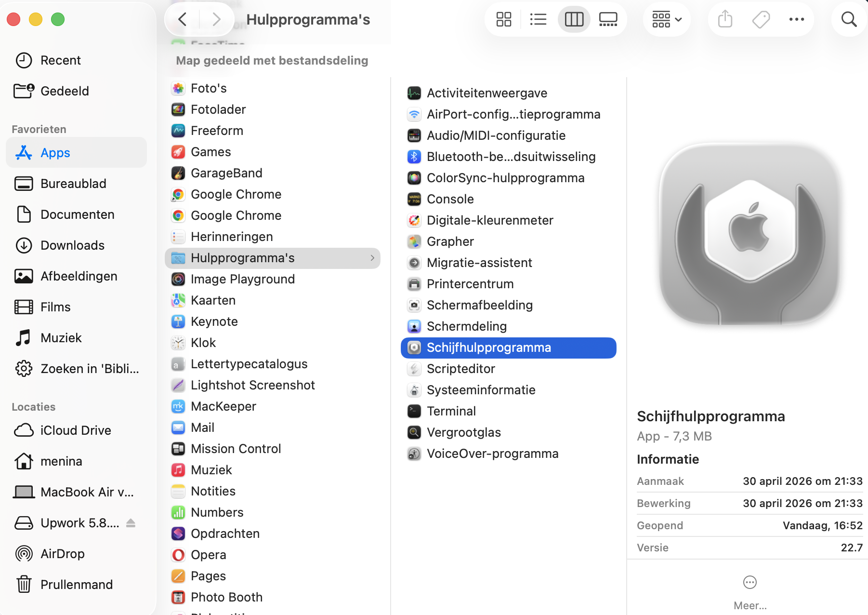Select the Grapher utility icon
868x615 pixels.
click(x=414, y=241)
